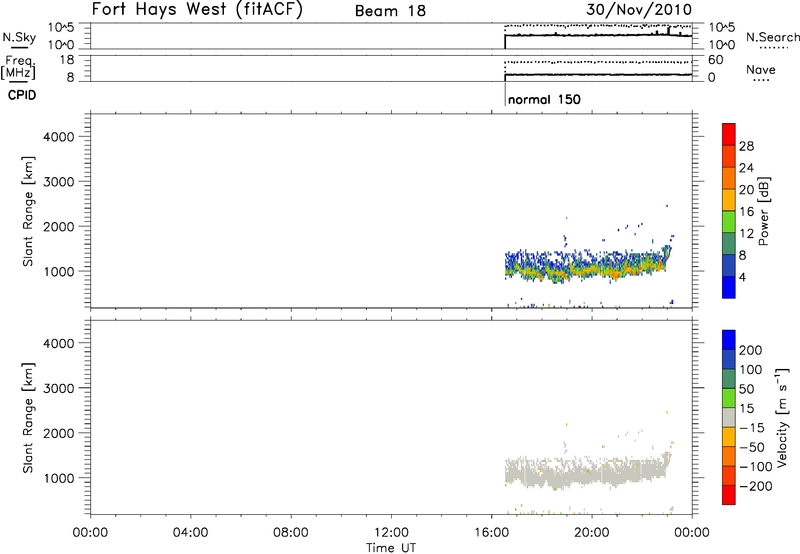Click the "N.Search" legend label
Viewport: 800px width, 554px height.
[772, 37]
